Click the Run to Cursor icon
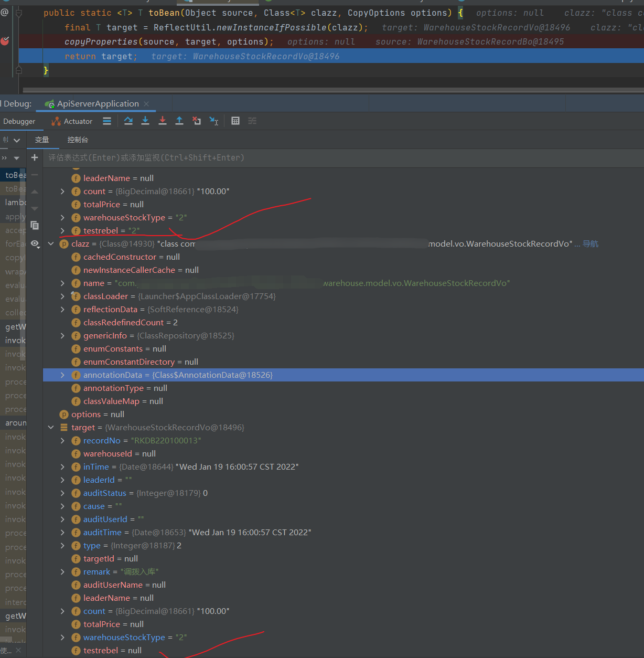Screen dimensions: 644x658 pyautogui.click(x=214, y=121)
